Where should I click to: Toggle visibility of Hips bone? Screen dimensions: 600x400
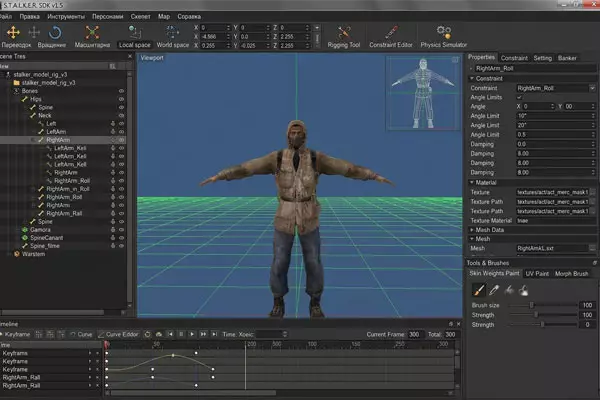click(x=121, y=99)
